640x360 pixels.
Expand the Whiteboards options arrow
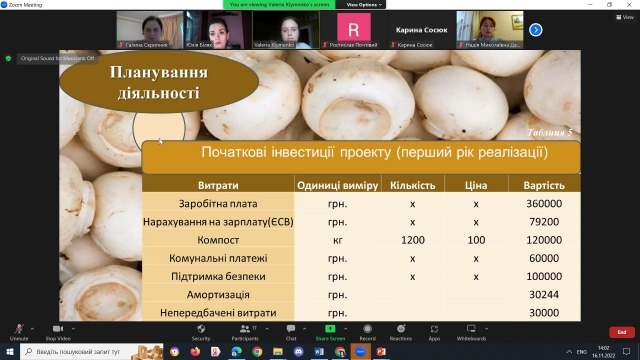pyautogui.click(x=487, y=329)
